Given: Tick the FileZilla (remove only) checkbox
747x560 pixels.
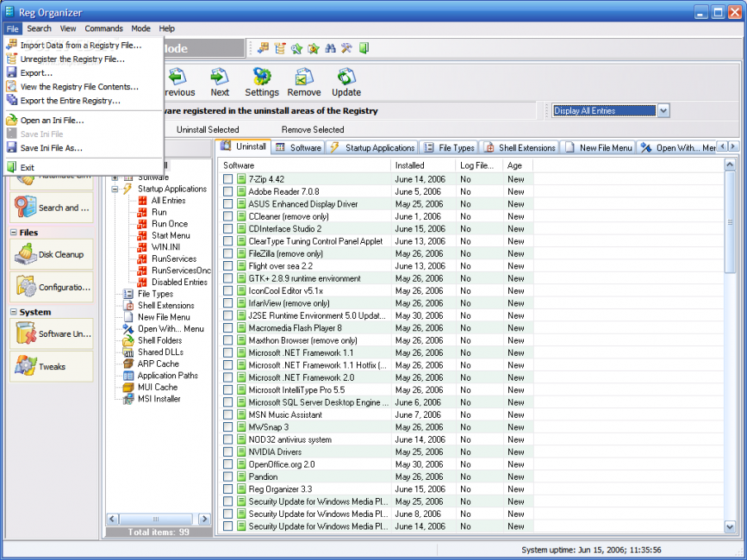Looking at the screenshot, I should [x=227, y=253].
